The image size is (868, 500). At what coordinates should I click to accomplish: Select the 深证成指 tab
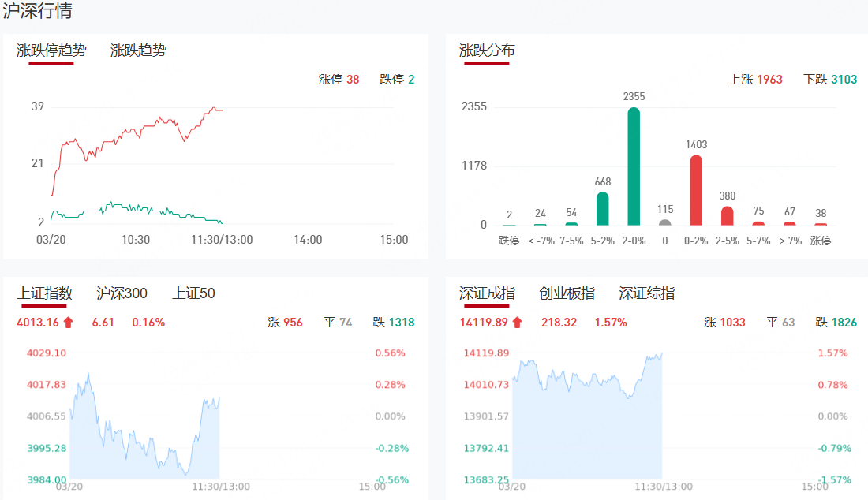(487, 293)
